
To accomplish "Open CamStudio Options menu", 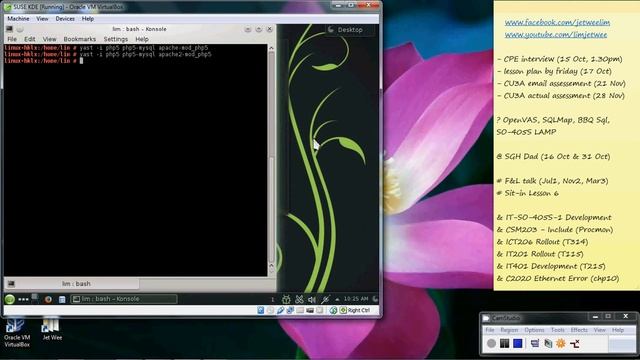I will 534,330.
